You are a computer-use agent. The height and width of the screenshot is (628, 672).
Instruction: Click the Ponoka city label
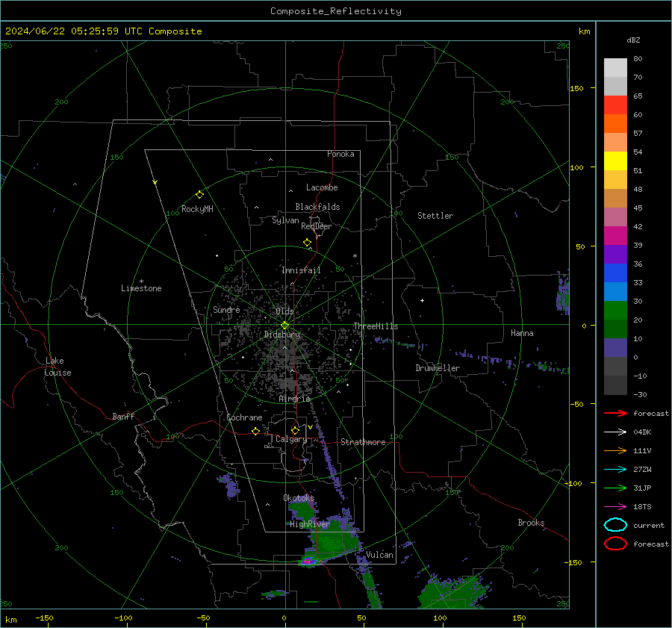coord(340,154)
